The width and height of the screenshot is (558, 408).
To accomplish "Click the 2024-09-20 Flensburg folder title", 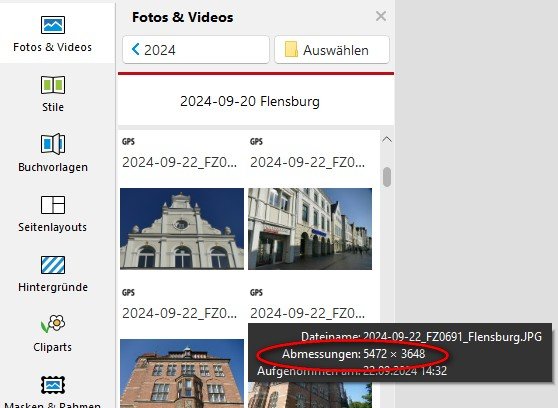I will click(250, 101).
